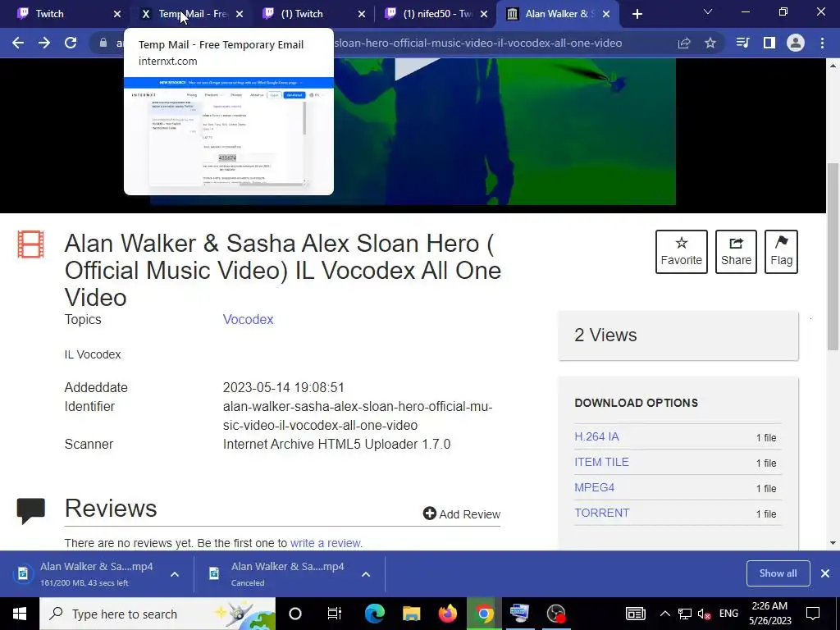Open the Windows Start menu
The height and width of the screenshot is (630, 840).
click(x=20, y=614)
